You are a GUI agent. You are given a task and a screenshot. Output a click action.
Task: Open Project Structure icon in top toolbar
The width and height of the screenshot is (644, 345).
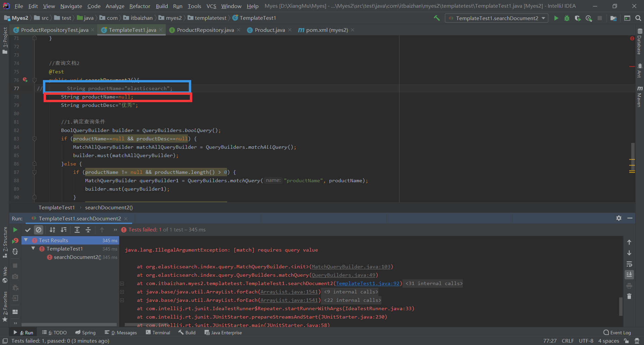[x=613, y=18]
